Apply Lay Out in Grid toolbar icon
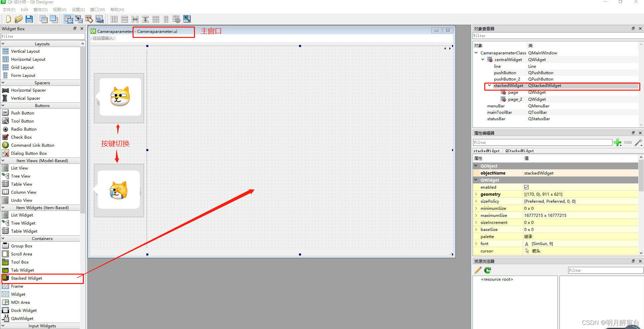 coord(156,19)
